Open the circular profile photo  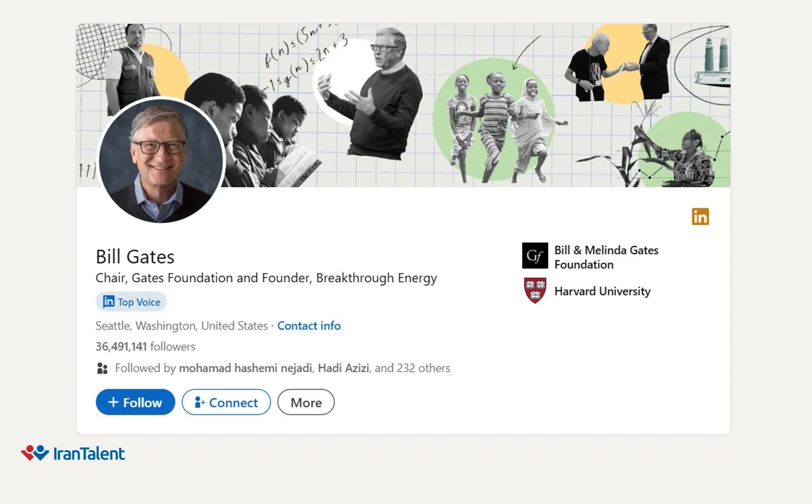click(161, 161)
